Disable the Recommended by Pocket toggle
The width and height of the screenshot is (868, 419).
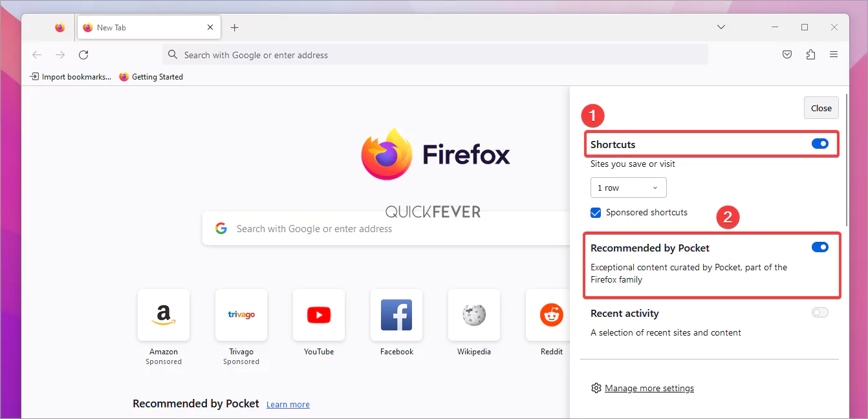pyautogui.click(x=820, y=247)
